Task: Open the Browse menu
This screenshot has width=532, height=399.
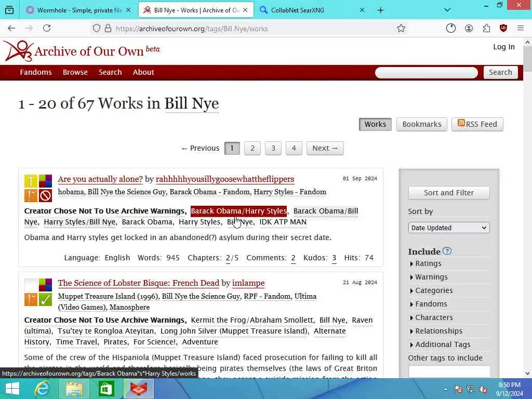Action: [75, 72]
